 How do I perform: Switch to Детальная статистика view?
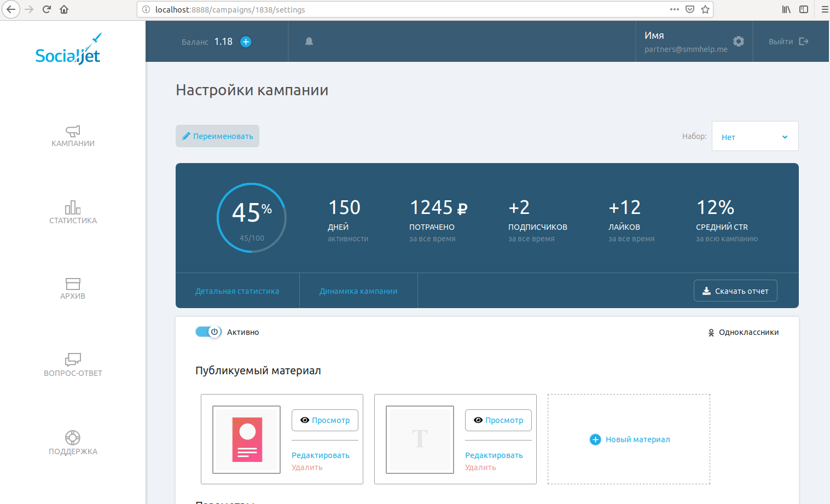pos(237,291)
